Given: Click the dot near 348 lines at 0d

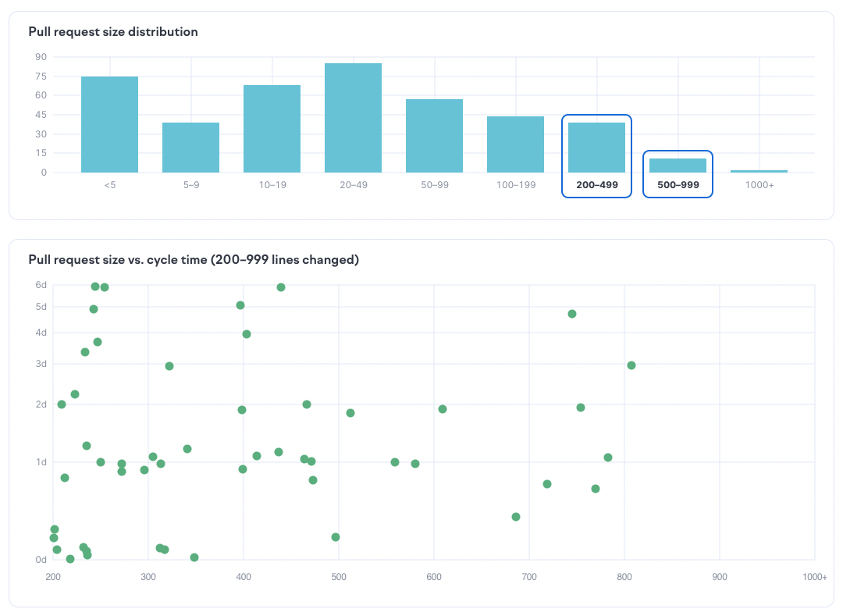Looking at the screenshot, I should click(194, 557).
